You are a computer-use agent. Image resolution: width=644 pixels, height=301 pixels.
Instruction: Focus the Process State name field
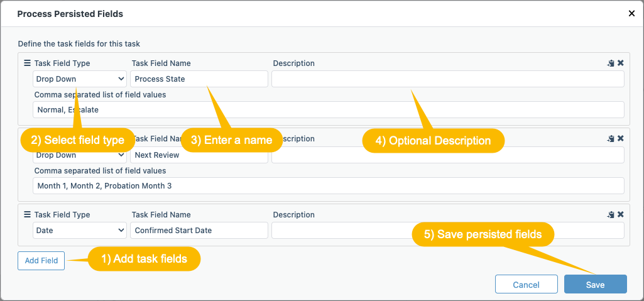click(x=199, y=79)
